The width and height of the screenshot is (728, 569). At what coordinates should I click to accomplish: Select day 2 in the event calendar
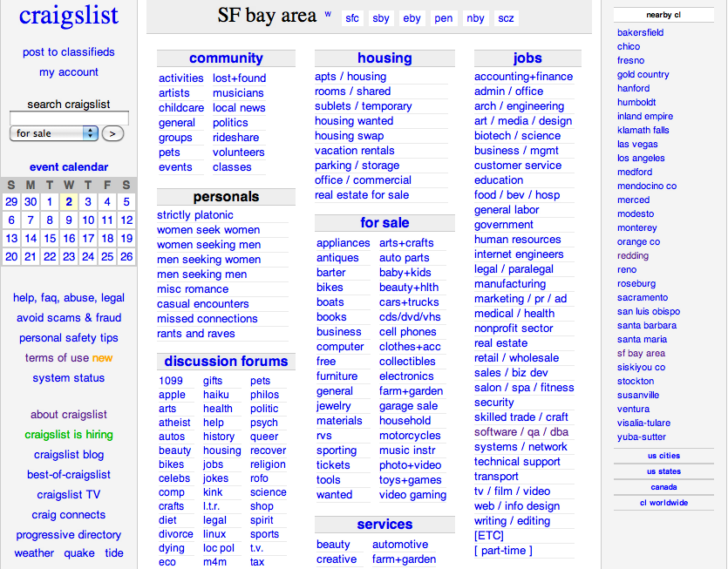[69, 202]
